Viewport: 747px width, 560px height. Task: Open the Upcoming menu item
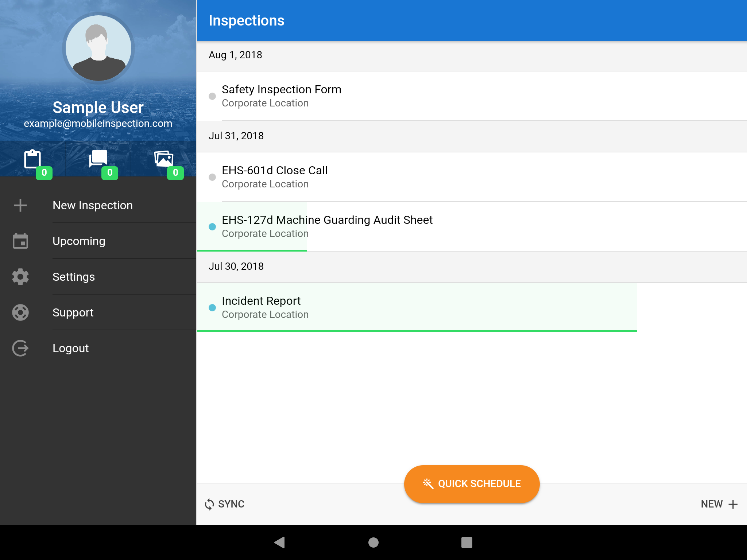click(98, 241)
